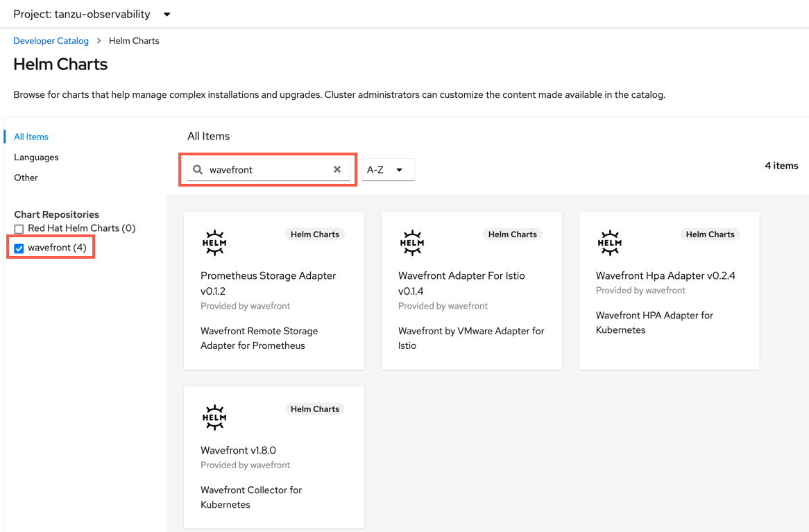Click the Helm Charts breadcrumb text
This screenshot has width=809, height=532.
[x=134, y=41]
